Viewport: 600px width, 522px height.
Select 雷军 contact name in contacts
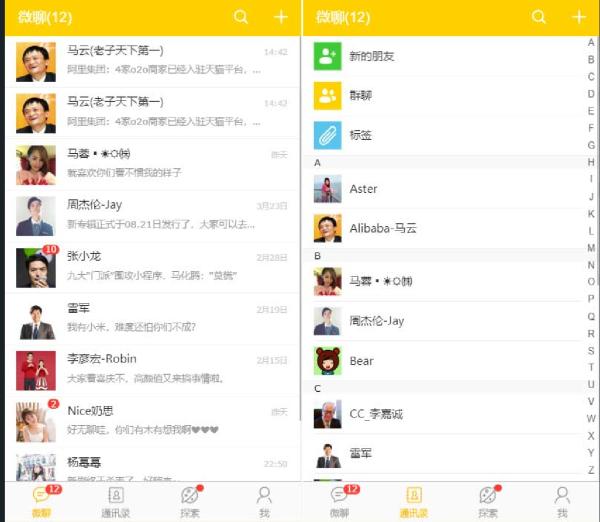tap(360, 453)
